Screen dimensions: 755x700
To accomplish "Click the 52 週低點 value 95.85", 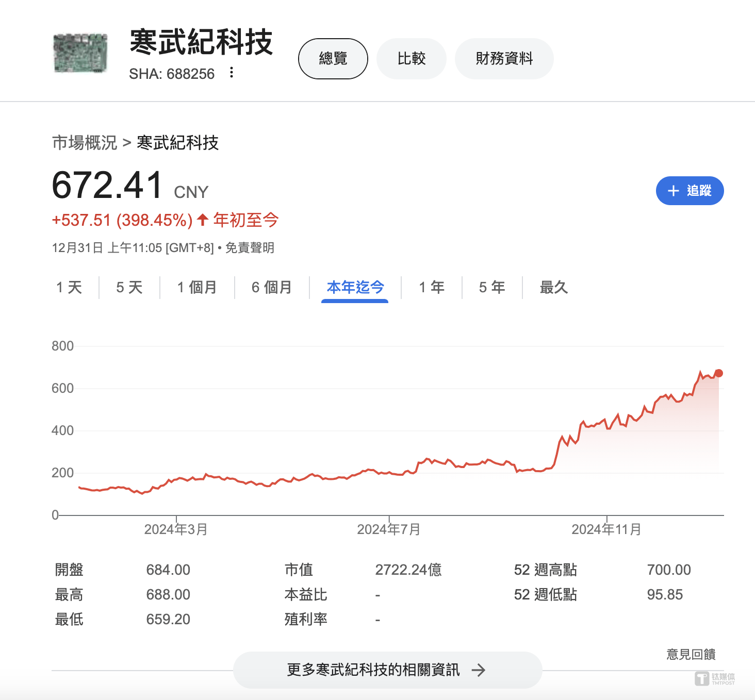I will 665,594.
